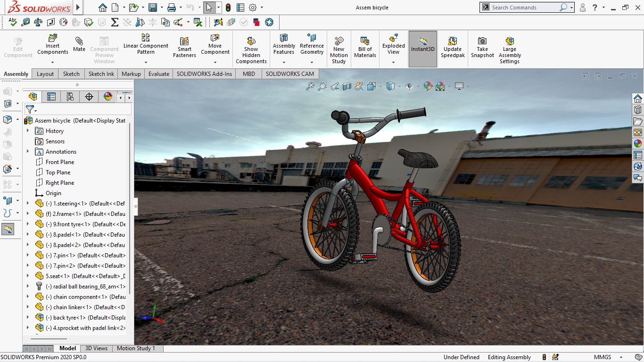Expand the Annotations tree node
The height and width of the screenshot is (362, 644).
coord(28,151)
